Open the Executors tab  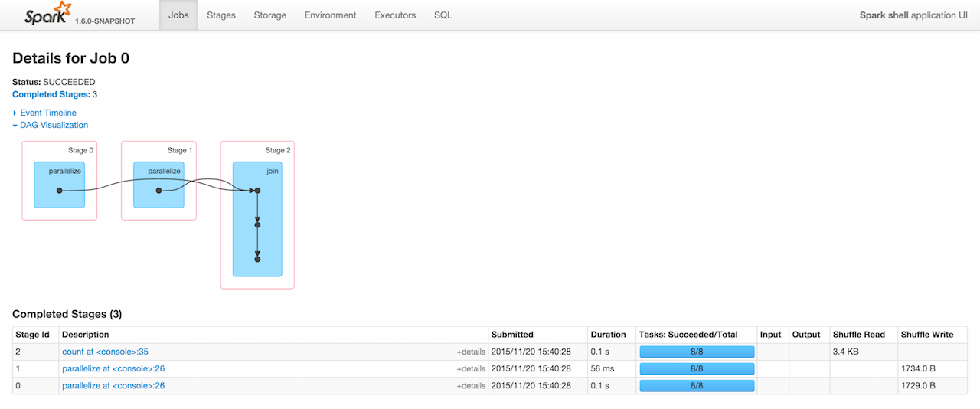tap(395, 15)
